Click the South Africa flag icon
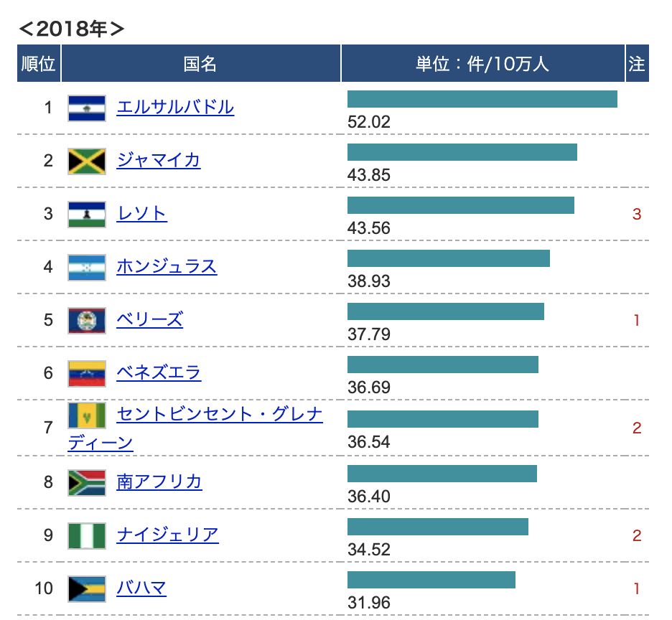 [87, 482]
